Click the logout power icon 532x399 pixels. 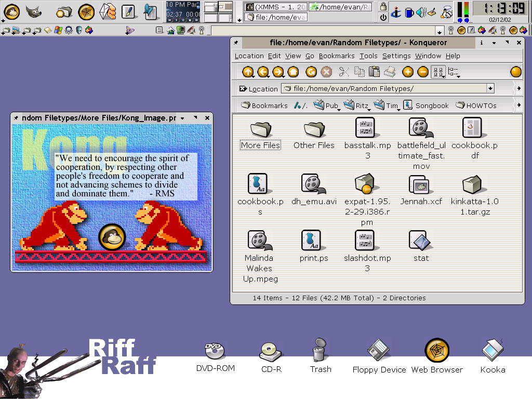pos(383,17)
